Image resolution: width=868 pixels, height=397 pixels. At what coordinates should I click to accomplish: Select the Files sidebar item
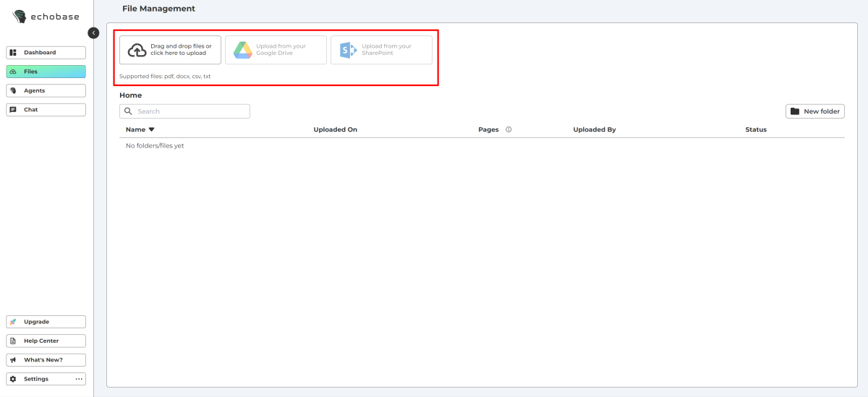[46, 72]
